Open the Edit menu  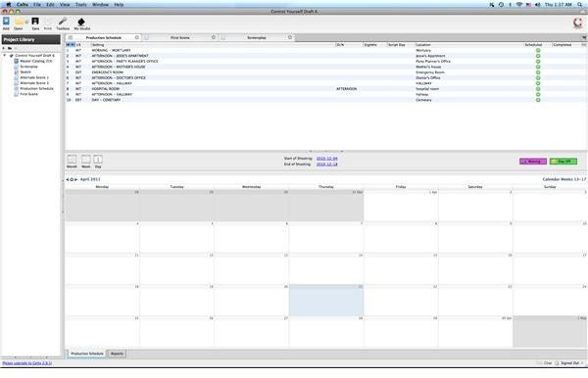click(x=50, y=5)
